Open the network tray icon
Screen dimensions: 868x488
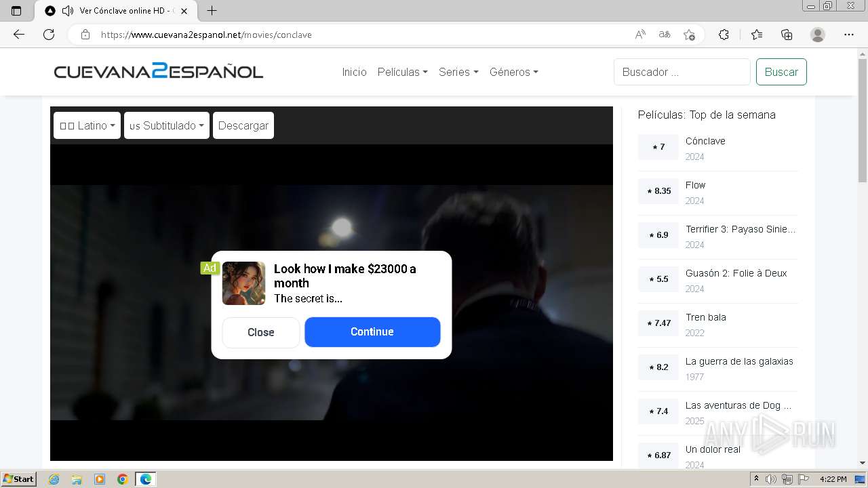click(x=787, y=479)
